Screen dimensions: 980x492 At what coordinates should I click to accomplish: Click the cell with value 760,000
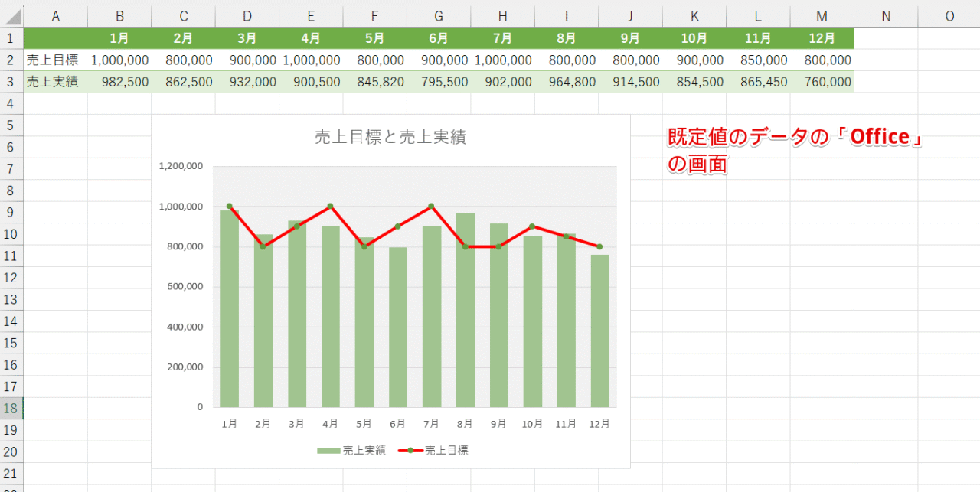[822, 82]
